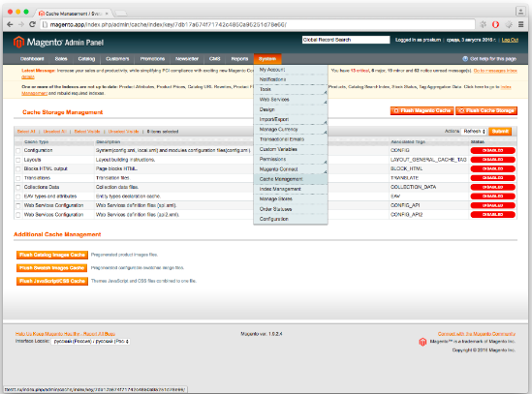Expand the Tools submenu
This screenshot has width=532, height=394.
[x=291, y=89]
